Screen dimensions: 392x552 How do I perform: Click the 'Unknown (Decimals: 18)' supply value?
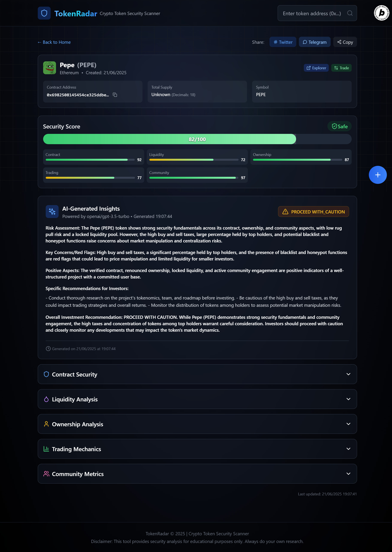pos(173,95)
